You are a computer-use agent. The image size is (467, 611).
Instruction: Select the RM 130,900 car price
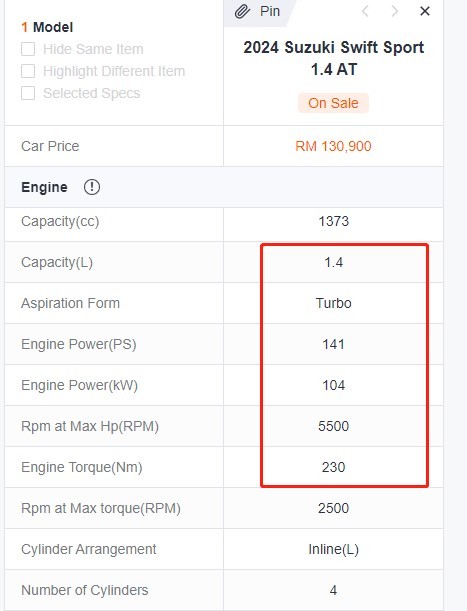click(333, 146)
